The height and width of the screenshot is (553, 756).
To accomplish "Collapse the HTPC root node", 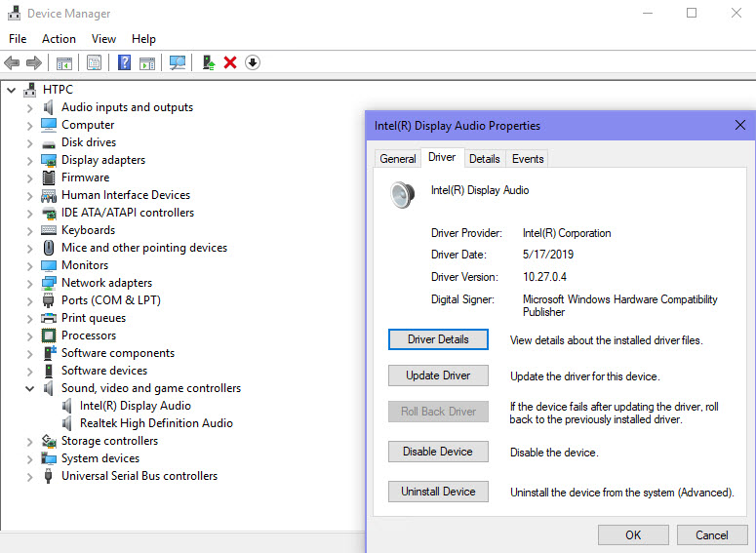I will [x=12, y=90].
